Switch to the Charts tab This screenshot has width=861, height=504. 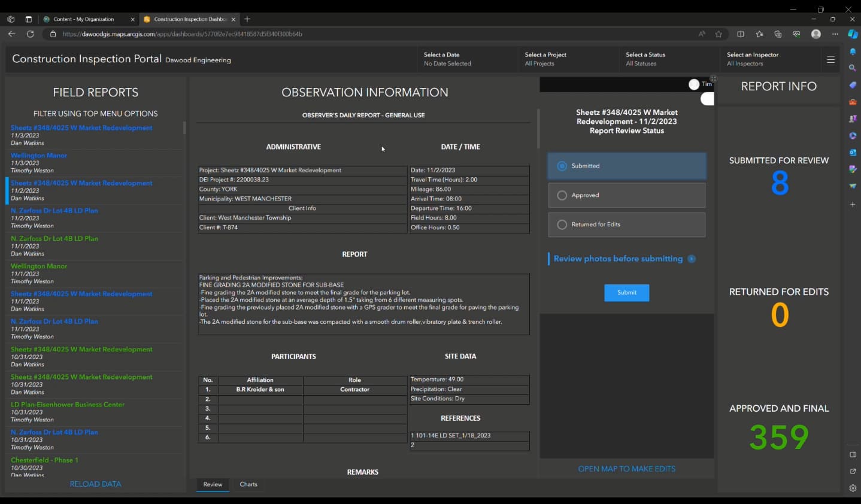(248, 484)
